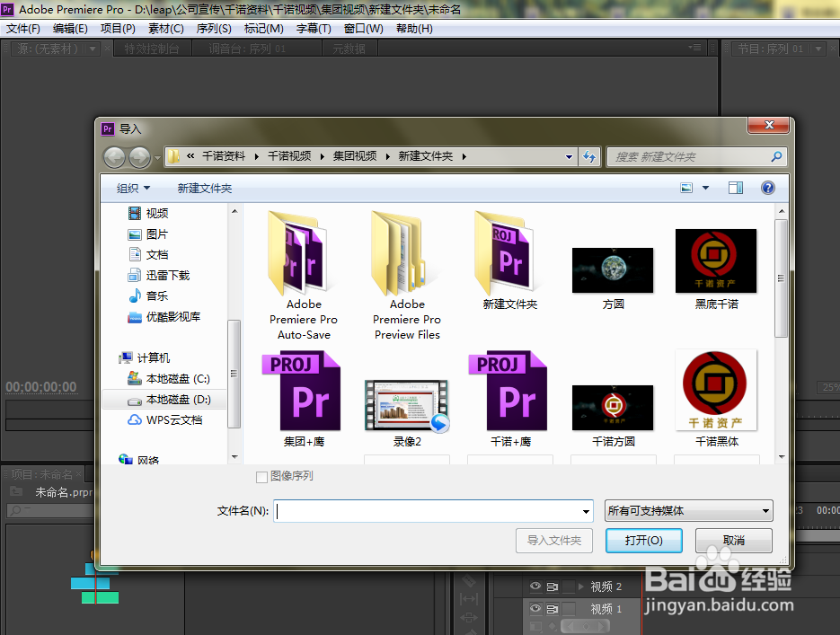Image resolution: width=840 pixels, height=635 pixels.
Task: Switch to the 特效控制台 tab
Action: pyautogui.click(x=152, y=49)
